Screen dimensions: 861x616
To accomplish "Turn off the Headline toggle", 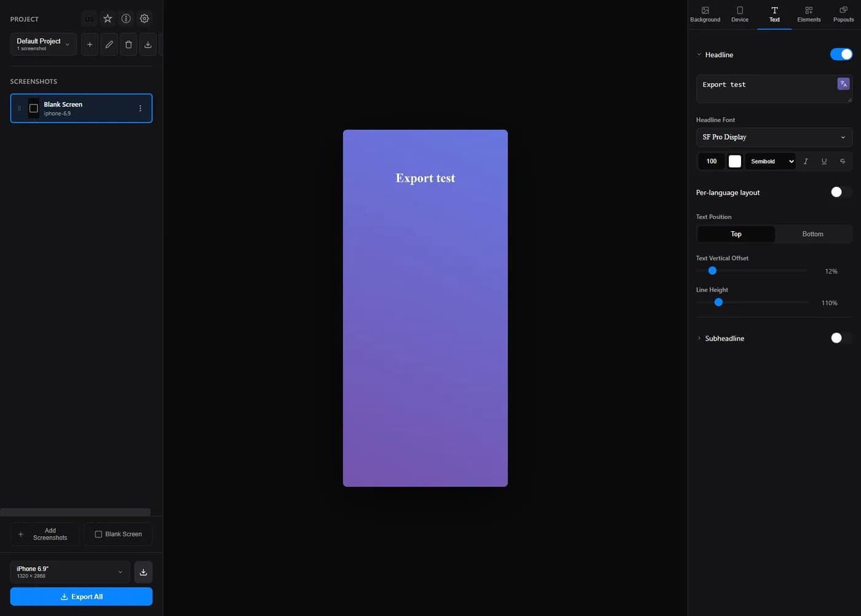I will pyautogui.click(x=841, y=54).
